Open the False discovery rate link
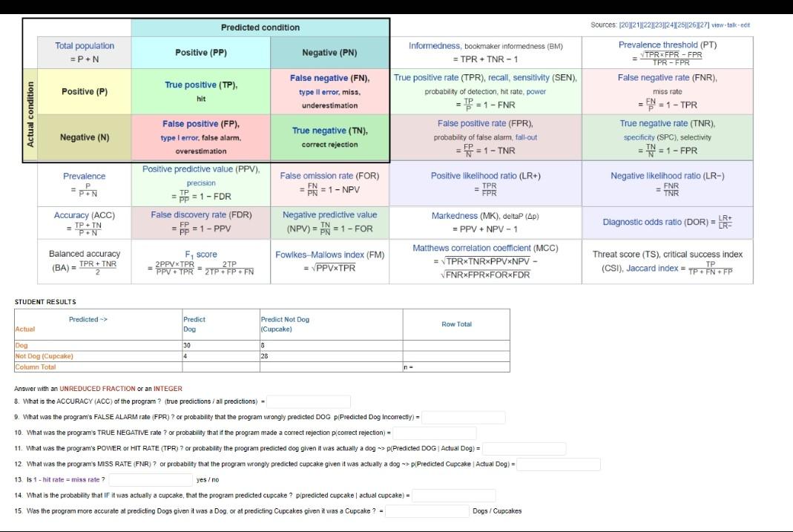Image resolution: width=793 pixels, height=532 pixels. tap(188, 214)
